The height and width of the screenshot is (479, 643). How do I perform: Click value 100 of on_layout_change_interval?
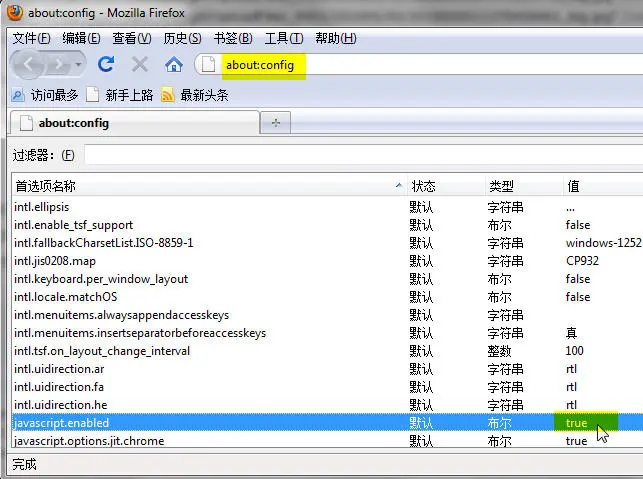574,351
